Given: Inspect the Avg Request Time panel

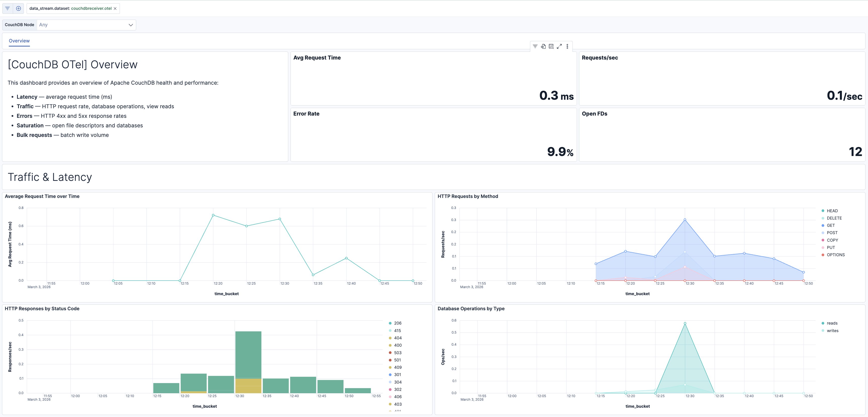Looking at the screenshot, I should pyautogui.click(x=551, y=46).
